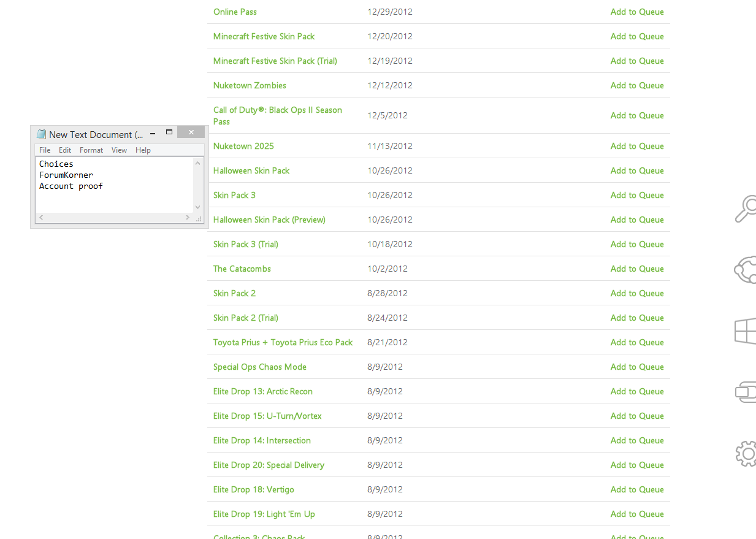The image size is (756, 539).
Task: Add Elite Drop 15: U-Turn/Vortex to queue
Action: tap(637, 416)
